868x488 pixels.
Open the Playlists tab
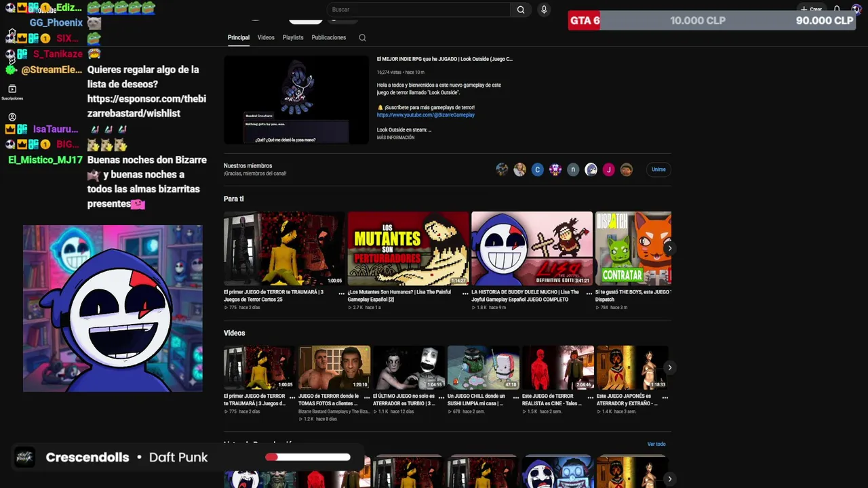(293, 38)
